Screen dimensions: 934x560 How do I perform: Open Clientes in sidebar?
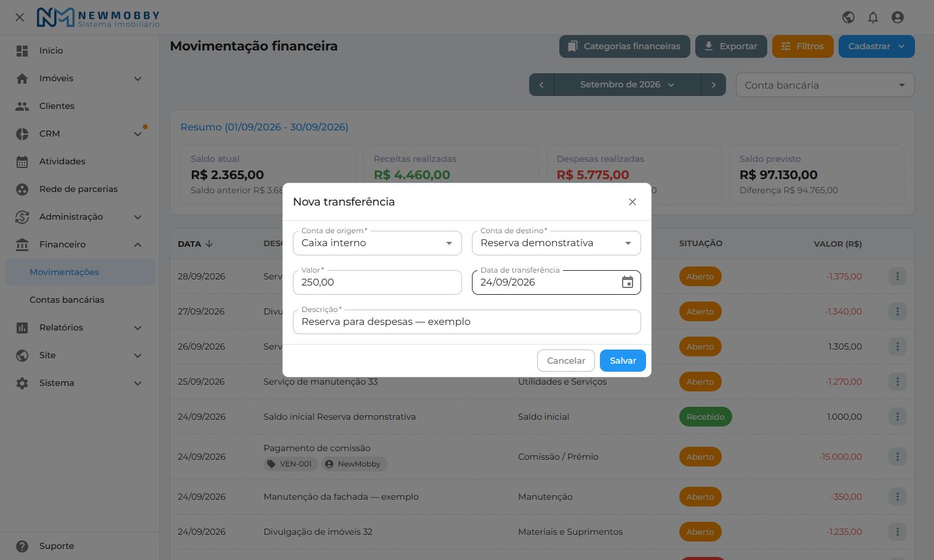tap(80, 106)
